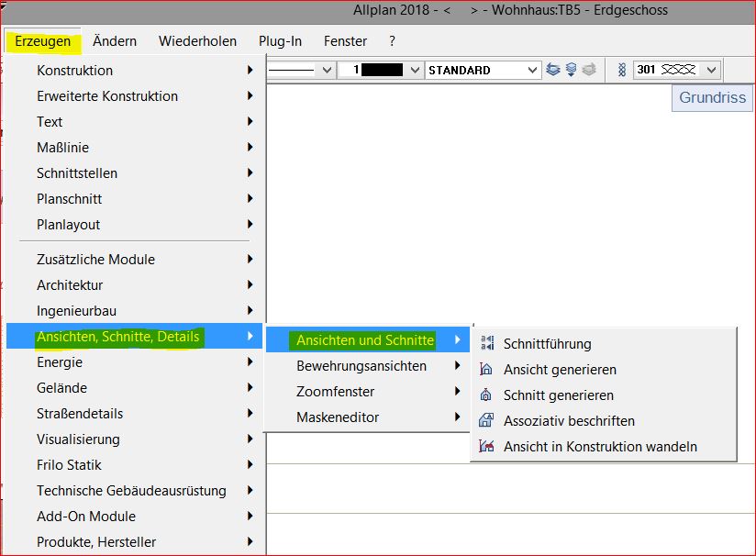The image size is (756, 556).
Task: Expand the Bewehrungsansichten submenu
Action: [x=361, y=366]
